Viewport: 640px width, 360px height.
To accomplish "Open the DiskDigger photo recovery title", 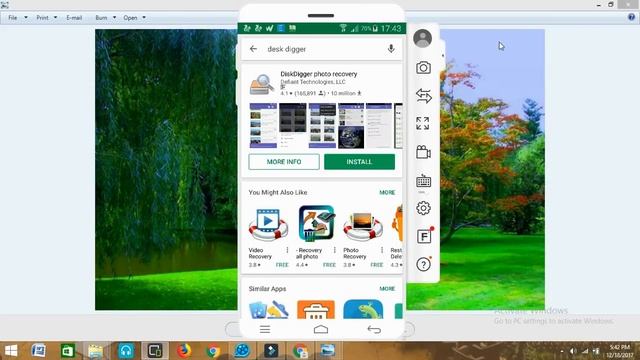I will [318, 74].
